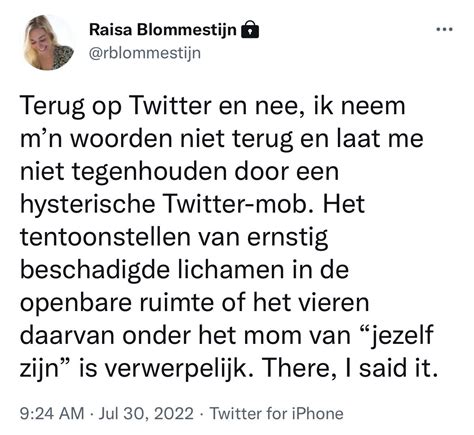The width and height of the screenshot is (474, 435).
Task: Click the quoted word 'jezelf' in the tweet
Action: coord(399,336)
